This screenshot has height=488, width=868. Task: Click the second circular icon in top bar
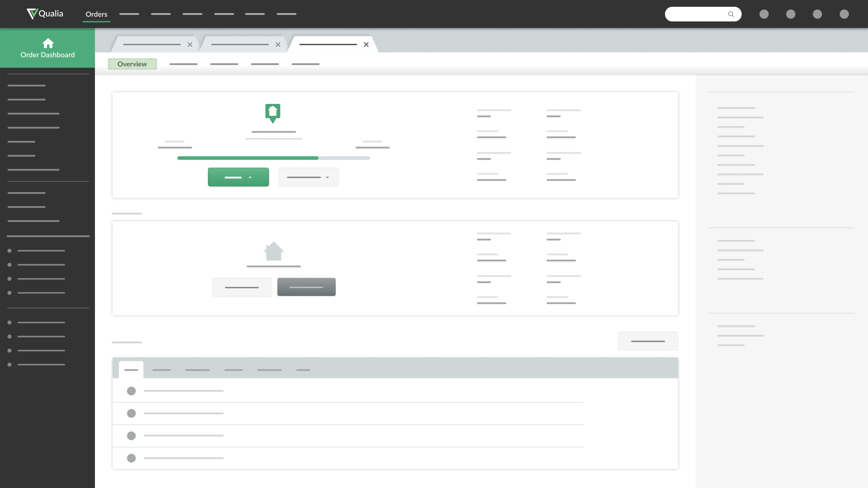click(791, 14)
